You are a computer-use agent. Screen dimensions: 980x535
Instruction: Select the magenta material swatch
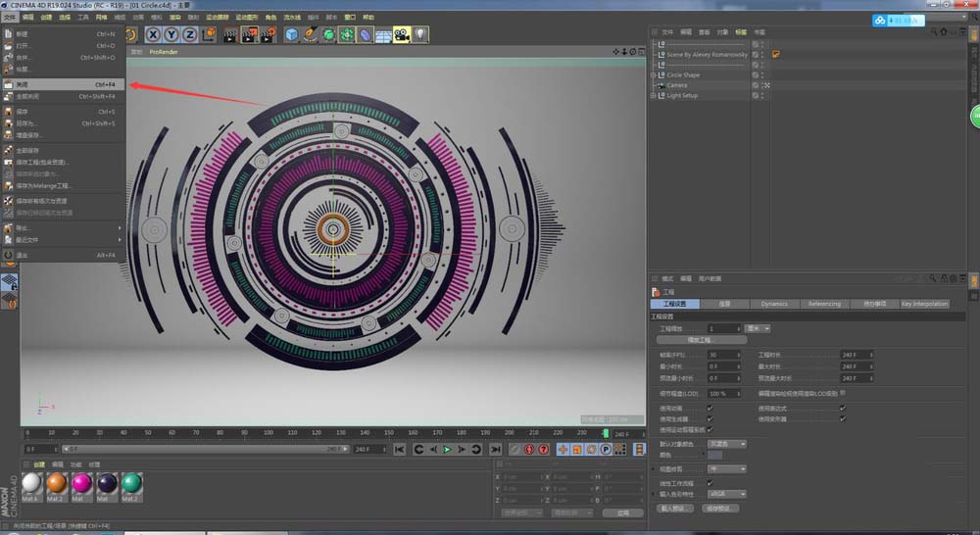(x=81, y=482)
